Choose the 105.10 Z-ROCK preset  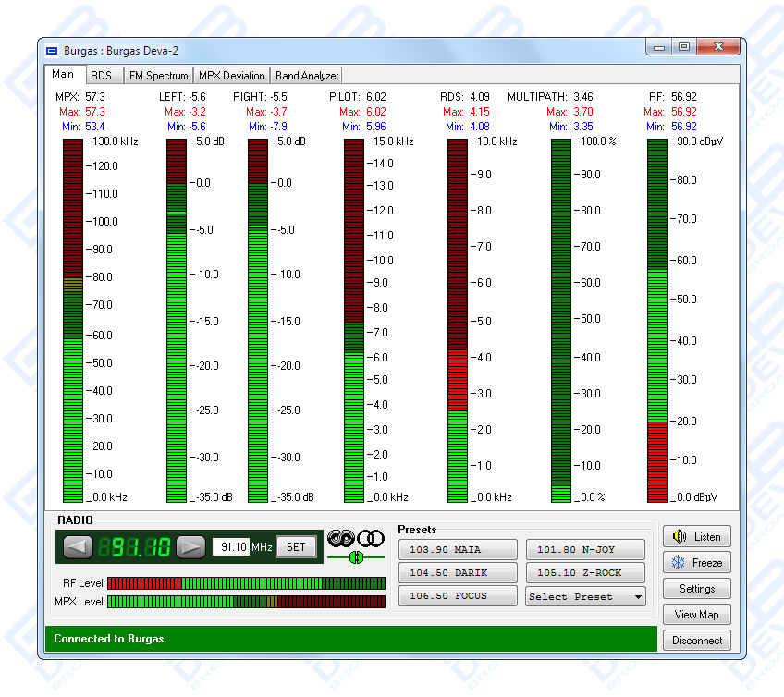(x=585, y=573)
